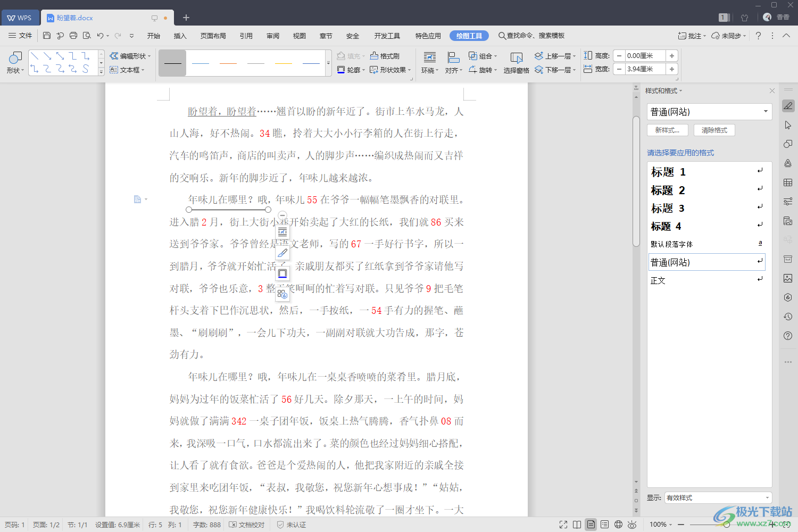Select the yellow line style swatch
Screen dimensions: 798x532
[284, 63]
